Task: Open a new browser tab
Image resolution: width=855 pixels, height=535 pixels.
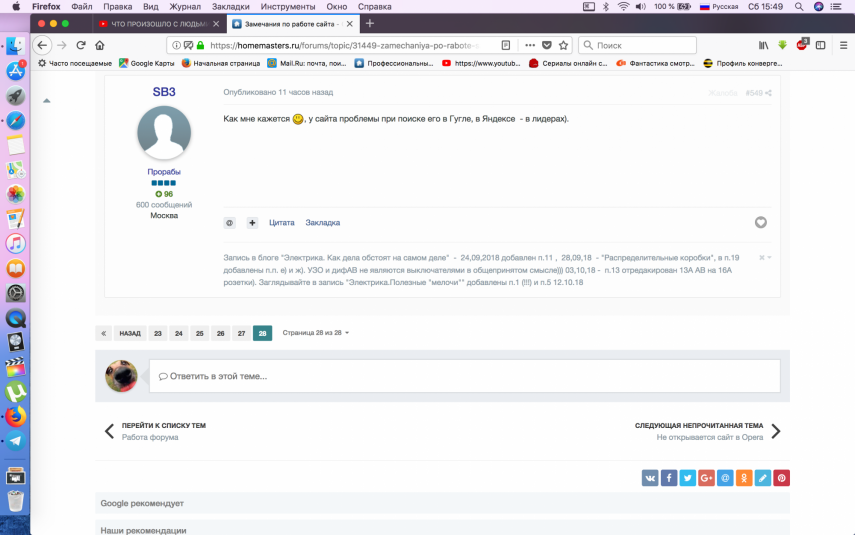Action: (370, 23)
